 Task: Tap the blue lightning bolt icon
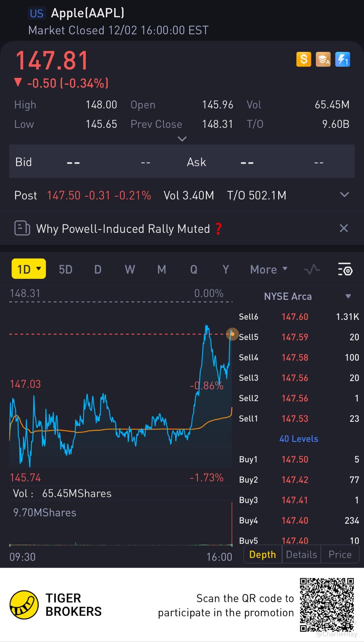tap(342, 60)
